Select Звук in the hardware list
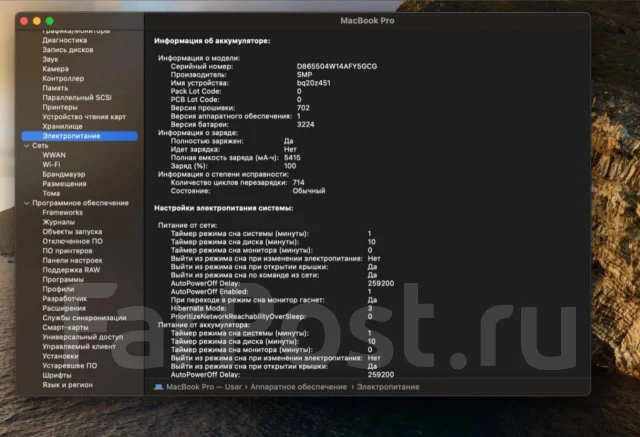This screenshot has width=640, height=437. [x=50, y=59]
